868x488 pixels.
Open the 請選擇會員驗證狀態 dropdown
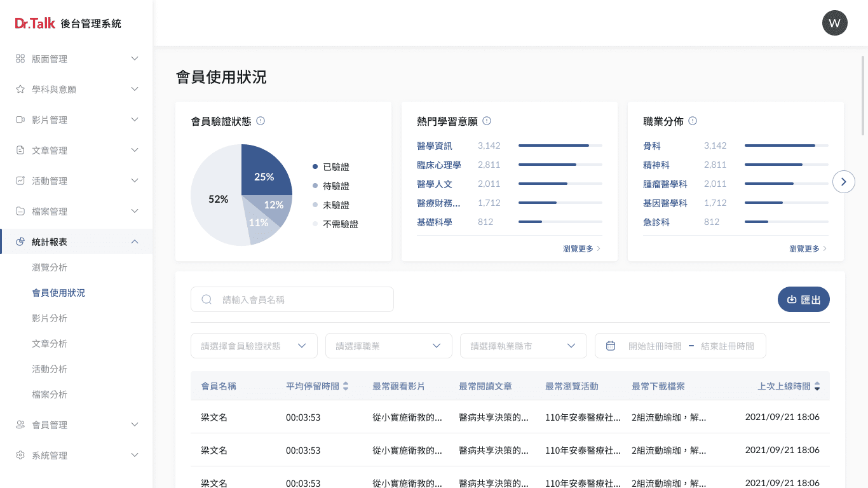pos(254,346)
